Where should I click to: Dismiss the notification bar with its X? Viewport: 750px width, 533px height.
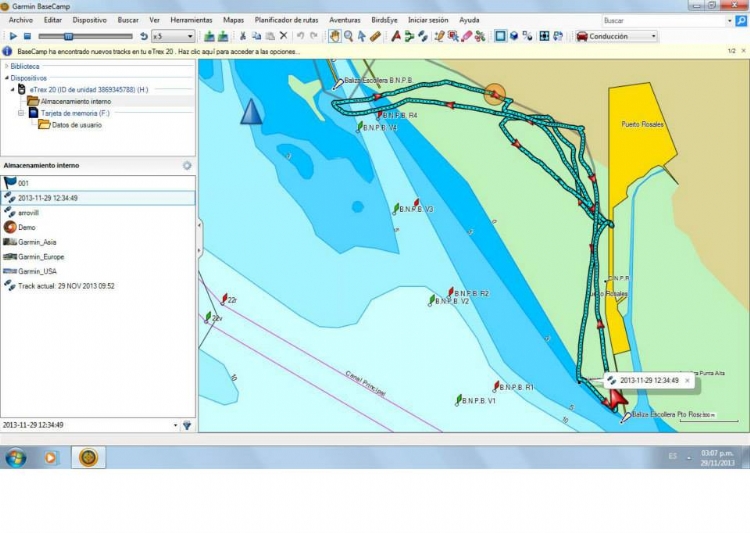pyautogui.click(x=743, y=51)
